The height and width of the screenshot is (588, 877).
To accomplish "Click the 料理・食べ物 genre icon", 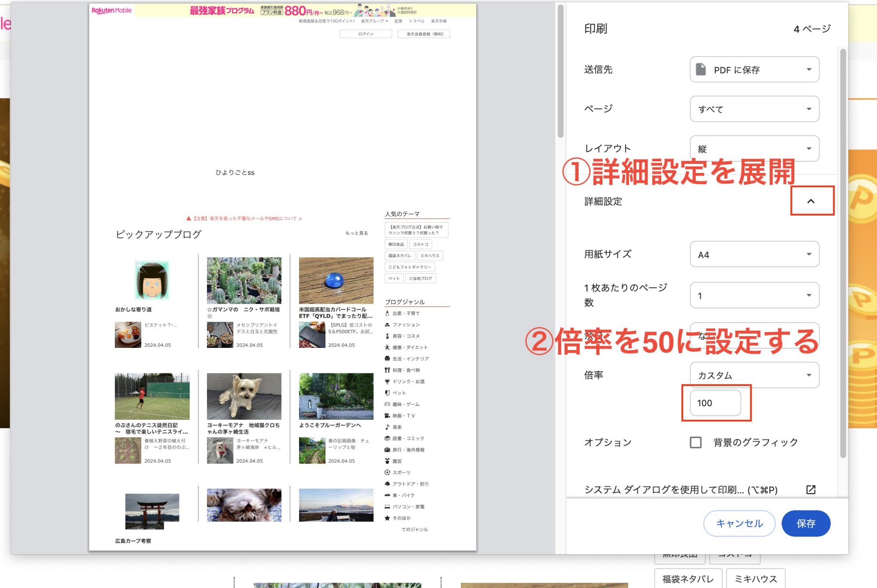I will [x=387, y=370].
